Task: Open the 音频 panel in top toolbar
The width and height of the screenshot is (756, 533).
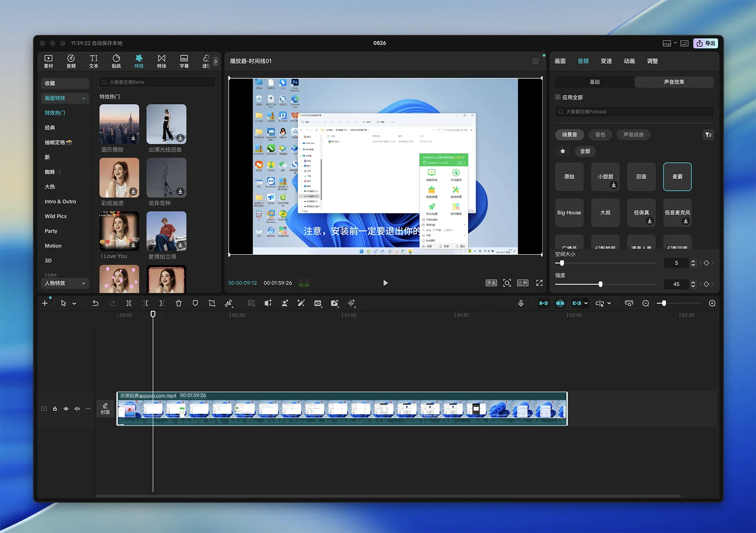Action: click(71, 61)
